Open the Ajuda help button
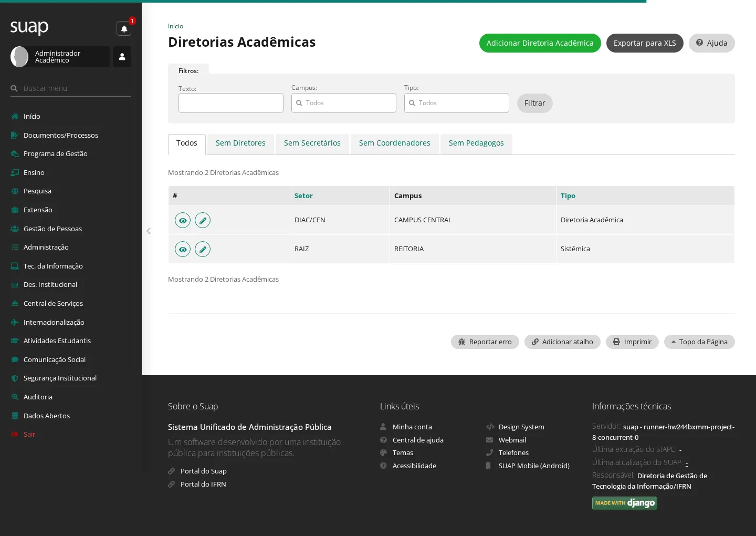 click(x=712, y=43)
